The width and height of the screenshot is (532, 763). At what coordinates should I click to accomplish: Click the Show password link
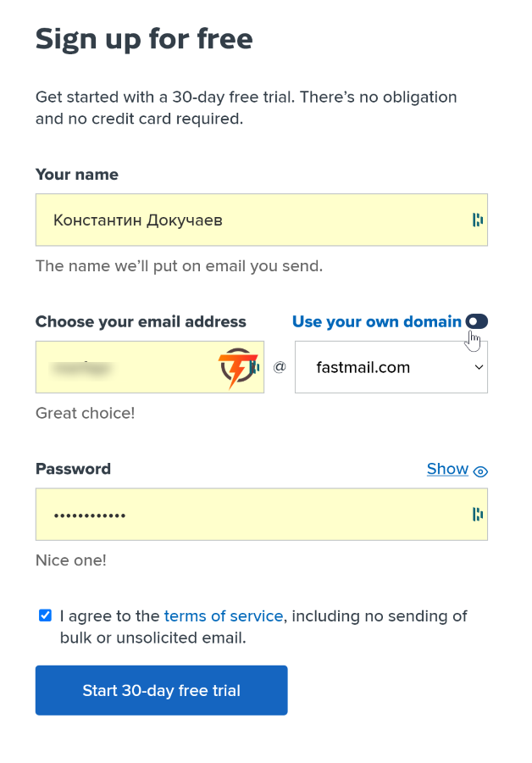tap(447, 469)
